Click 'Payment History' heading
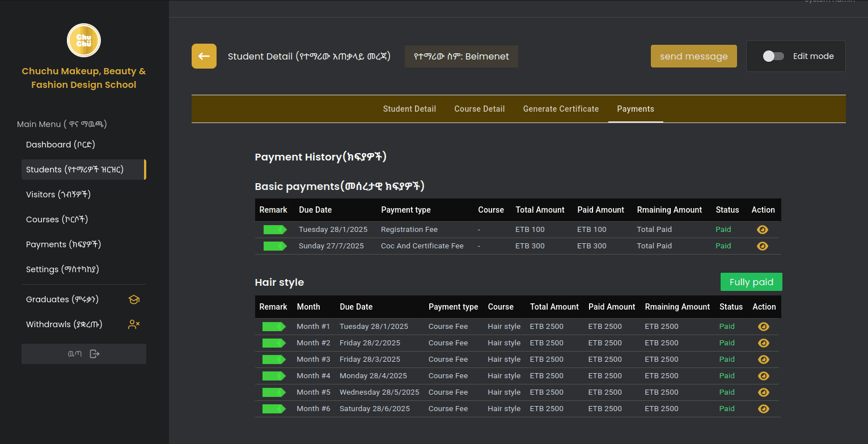Image resolution: width=868 pixels, height=444 pixels. 321,157
